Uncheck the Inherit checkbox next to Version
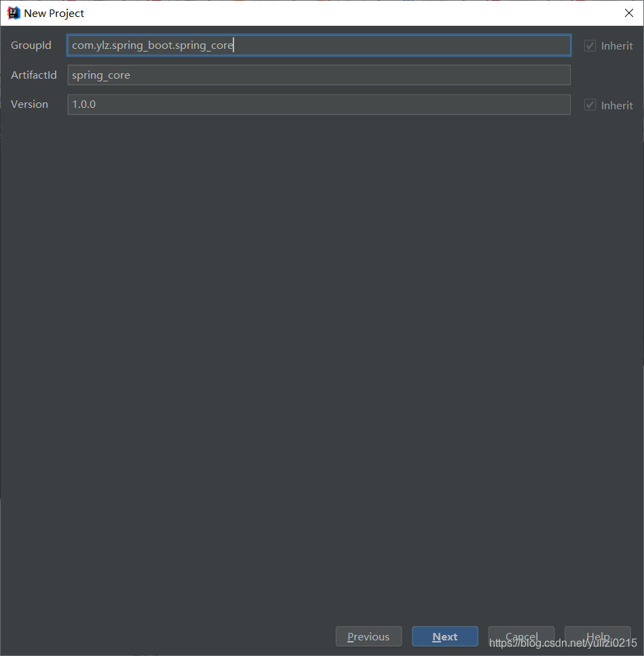Screen dimensions: 644x656 tap(590, 104)
